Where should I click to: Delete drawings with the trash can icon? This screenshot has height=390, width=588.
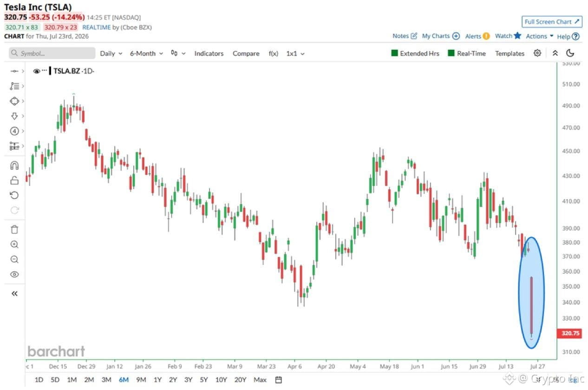coord(14,230)
